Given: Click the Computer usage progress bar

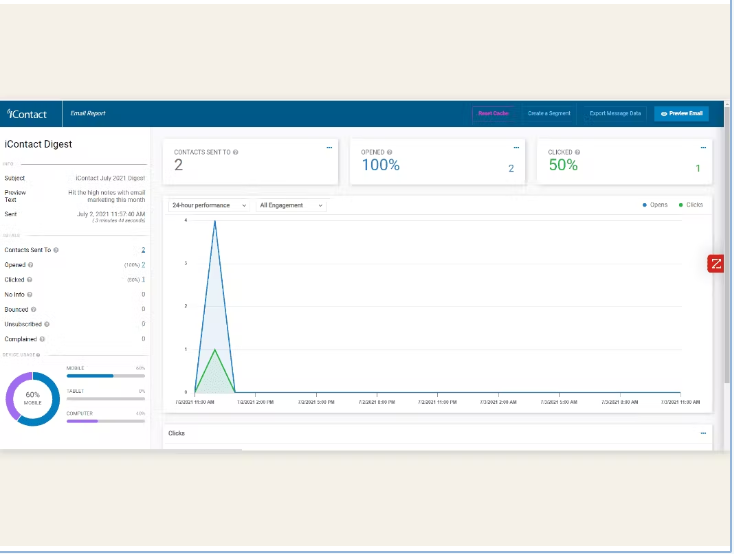Looking at the screenshot, I should coord(106,421).
